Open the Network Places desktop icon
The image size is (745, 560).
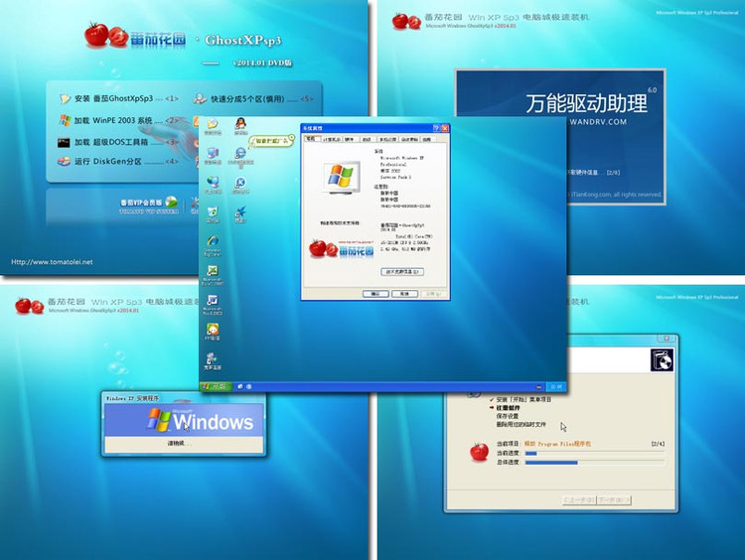tap(213, 182)
